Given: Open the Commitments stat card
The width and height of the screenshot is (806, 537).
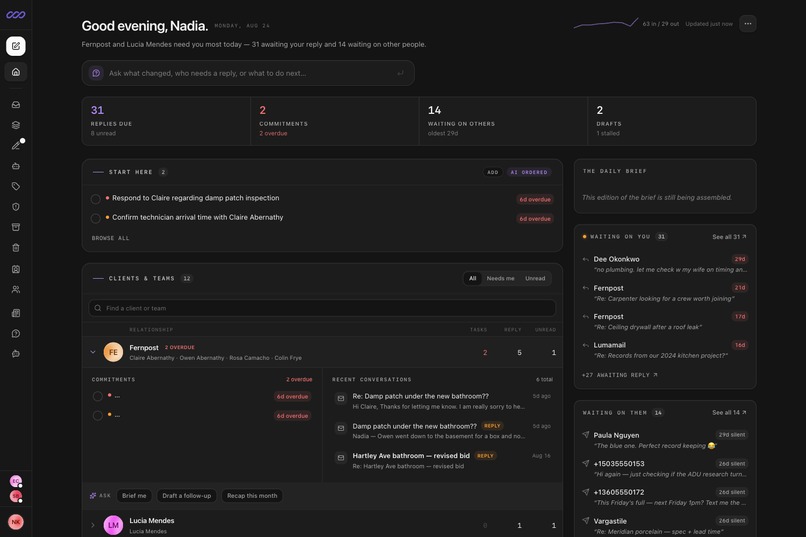Looking at the screenshot, I should click(335, 121).
